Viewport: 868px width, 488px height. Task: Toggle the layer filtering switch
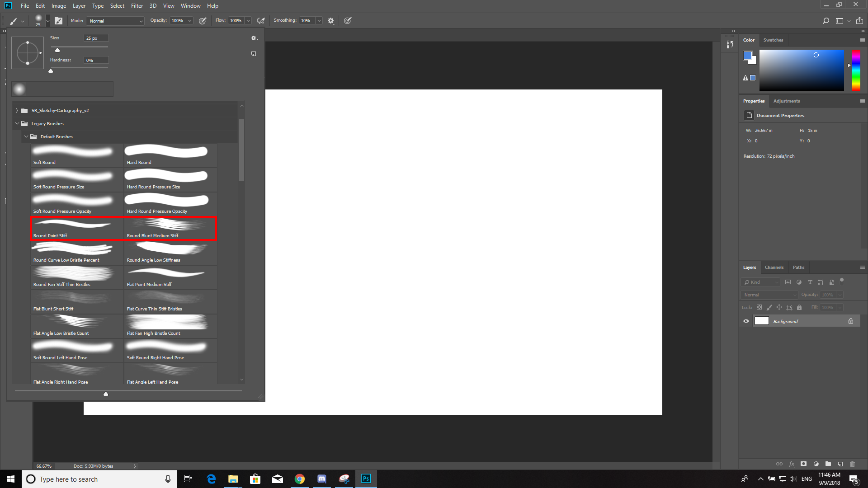[842, 281]
